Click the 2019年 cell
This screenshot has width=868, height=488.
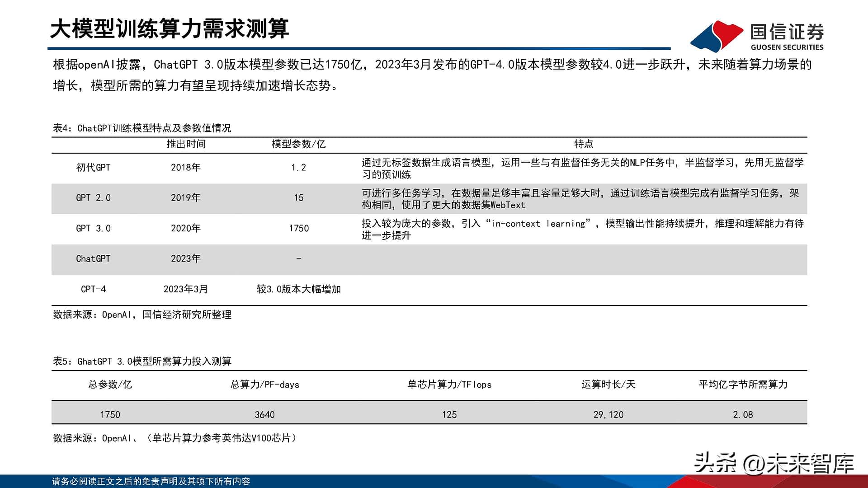click(x=186, y=198)
